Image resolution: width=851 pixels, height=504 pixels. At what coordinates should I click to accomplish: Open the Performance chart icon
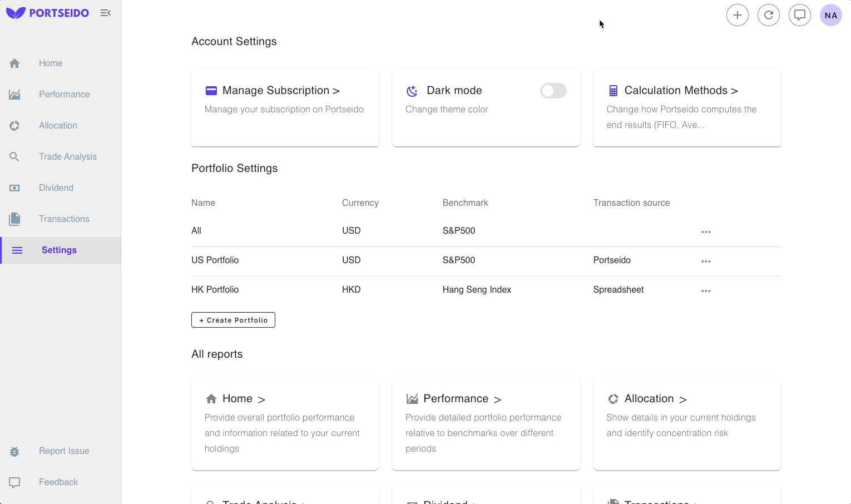click(14, 94)
